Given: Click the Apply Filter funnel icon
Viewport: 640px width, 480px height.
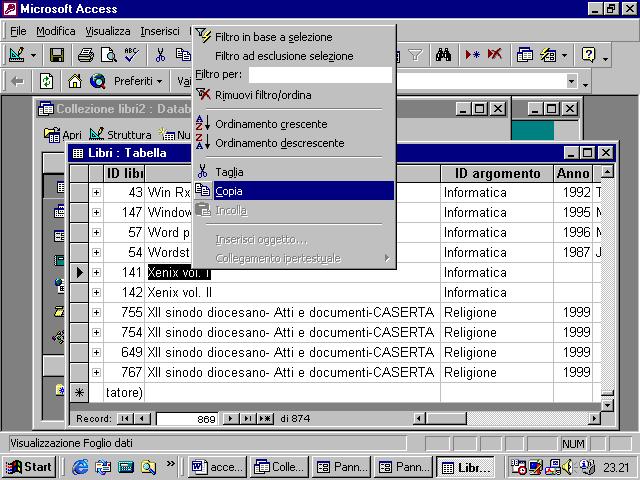Looking at the screenshot, I should 415,55.
